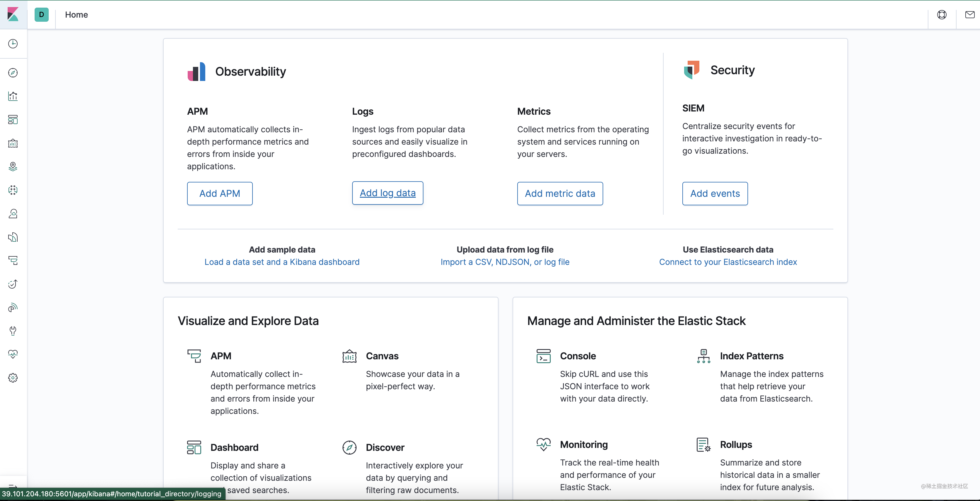Click the Add log data button
The image size is (980, 501).
point(388,193)
